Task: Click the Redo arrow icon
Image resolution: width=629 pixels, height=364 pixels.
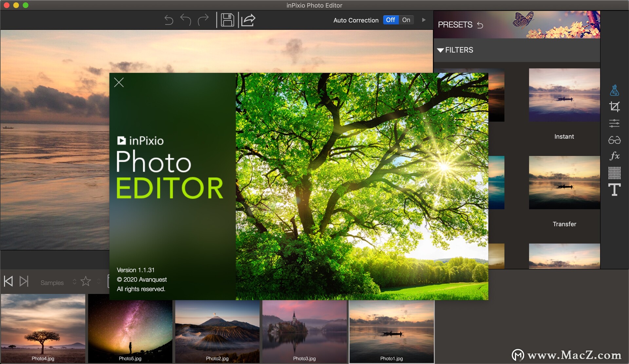Action: pos(203,20)
